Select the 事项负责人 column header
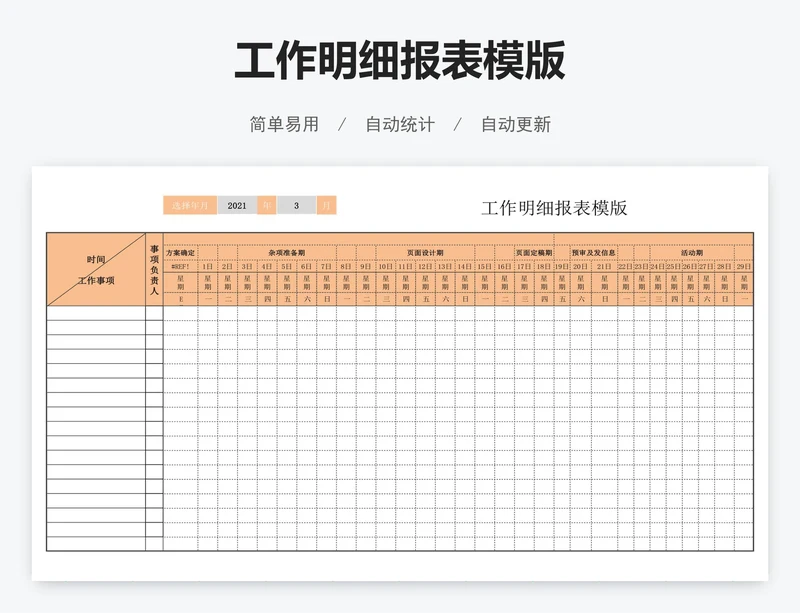 [155, 269]
